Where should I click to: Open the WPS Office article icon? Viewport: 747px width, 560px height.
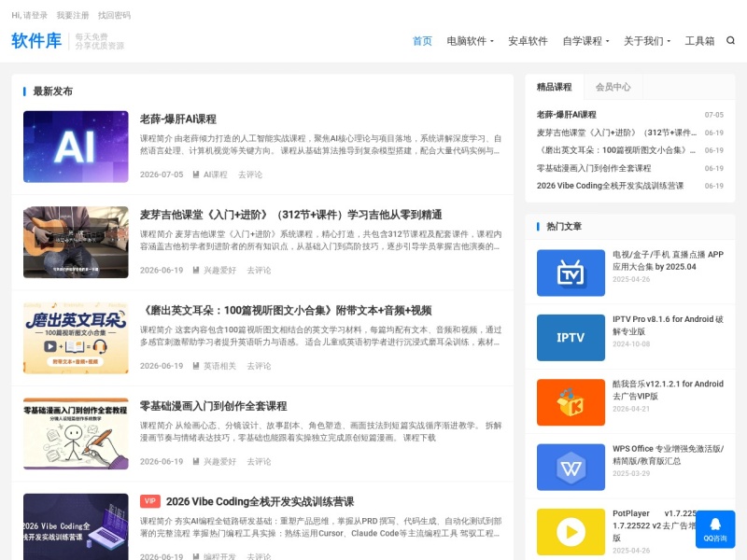[571, 468]
